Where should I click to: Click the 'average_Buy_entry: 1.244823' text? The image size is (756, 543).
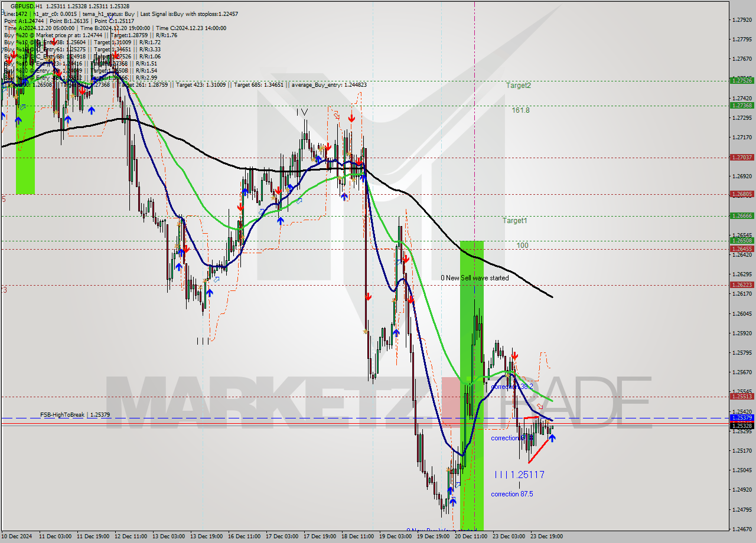[328, 85]
